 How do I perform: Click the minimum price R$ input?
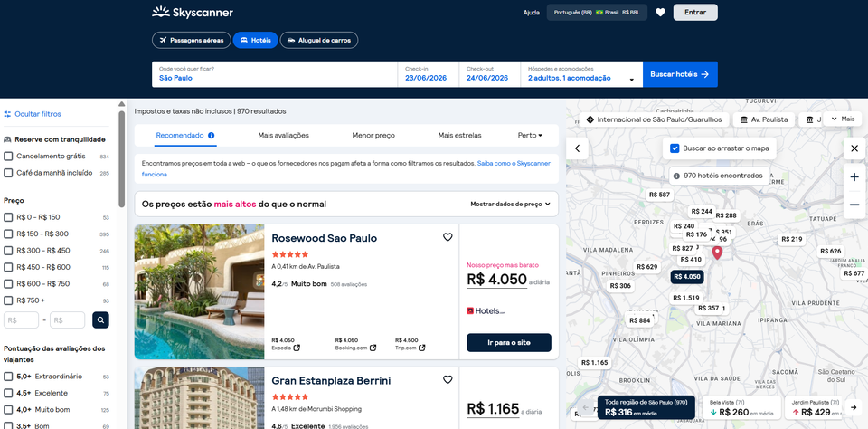pos(21,319)
